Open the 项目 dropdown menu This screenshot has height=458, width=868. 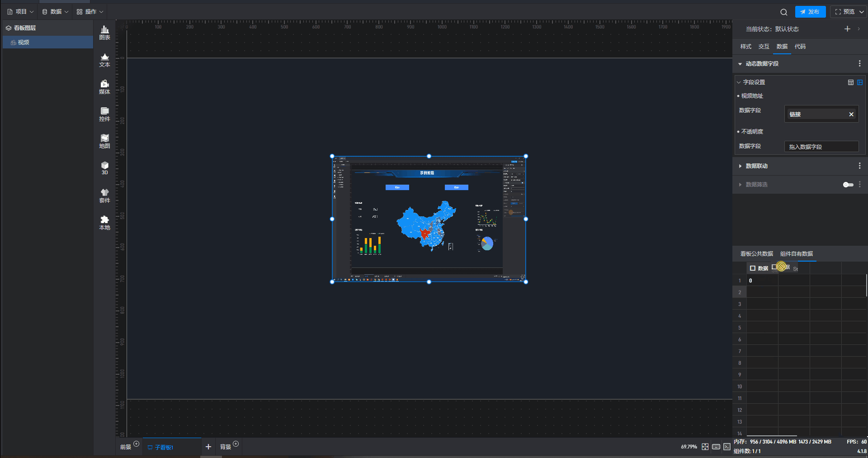pyautogui.click(x=21, y=12)
